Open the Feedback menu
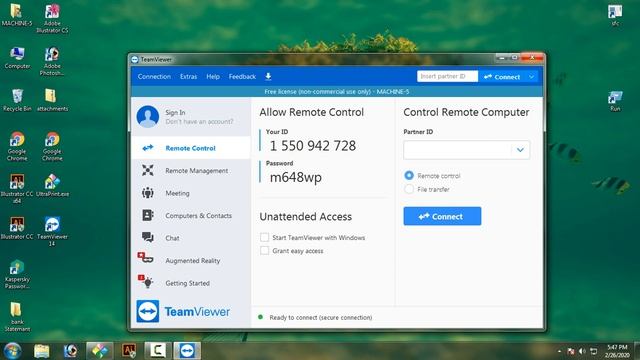This screenshot has width=640, height=360. click(x=242, y=76)
